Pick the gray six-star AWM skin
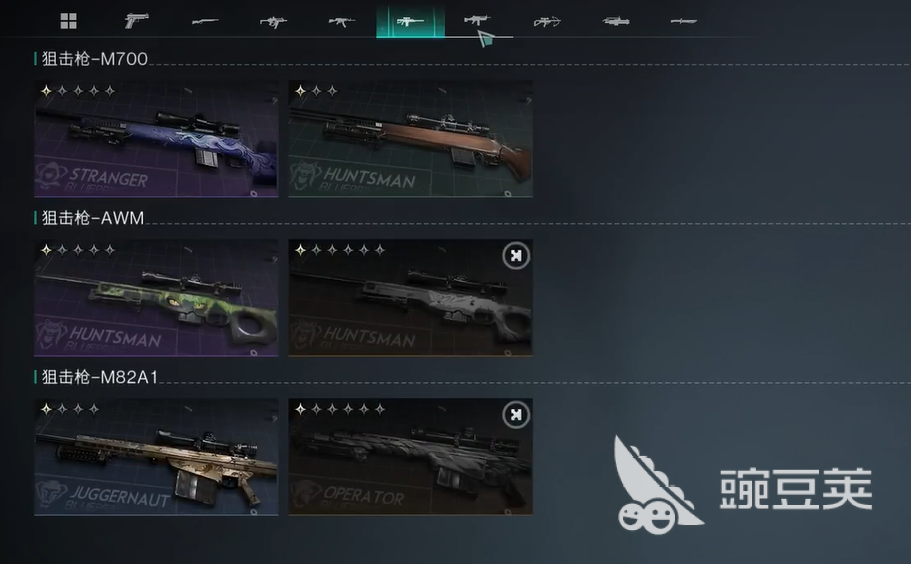The image size is (911, 564). pyautogui.click(x=411, y=298)
